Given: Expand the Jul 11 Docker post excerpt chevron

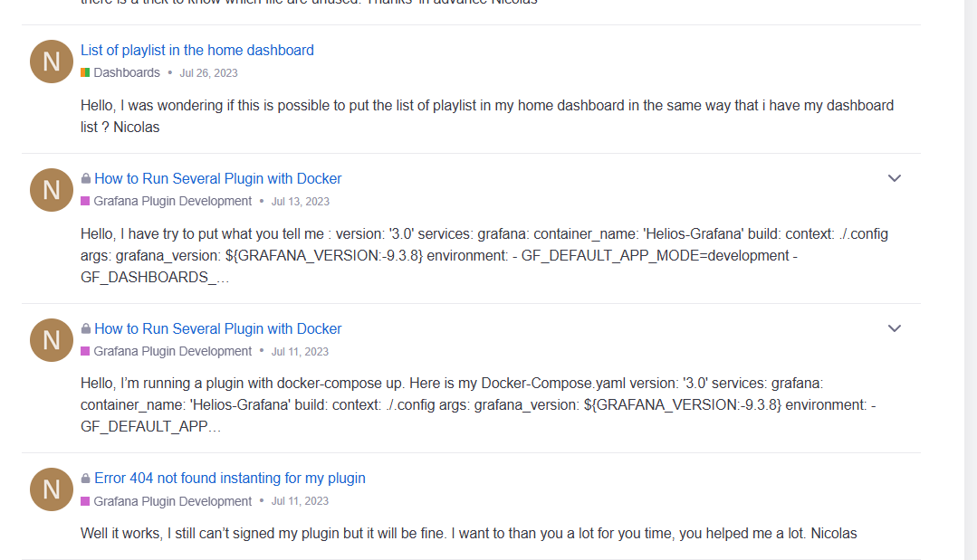Looking at the screenshot, I should tap(894, 328).
